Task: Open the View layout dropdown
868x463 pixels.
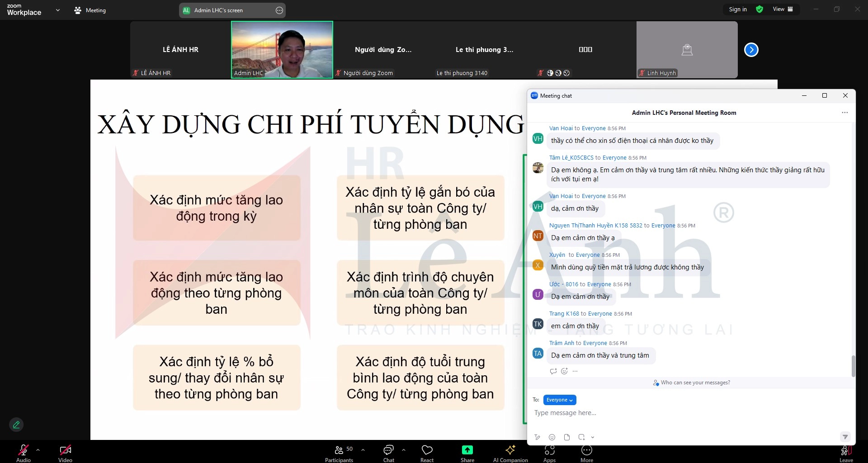Action: tap(783, 9)
